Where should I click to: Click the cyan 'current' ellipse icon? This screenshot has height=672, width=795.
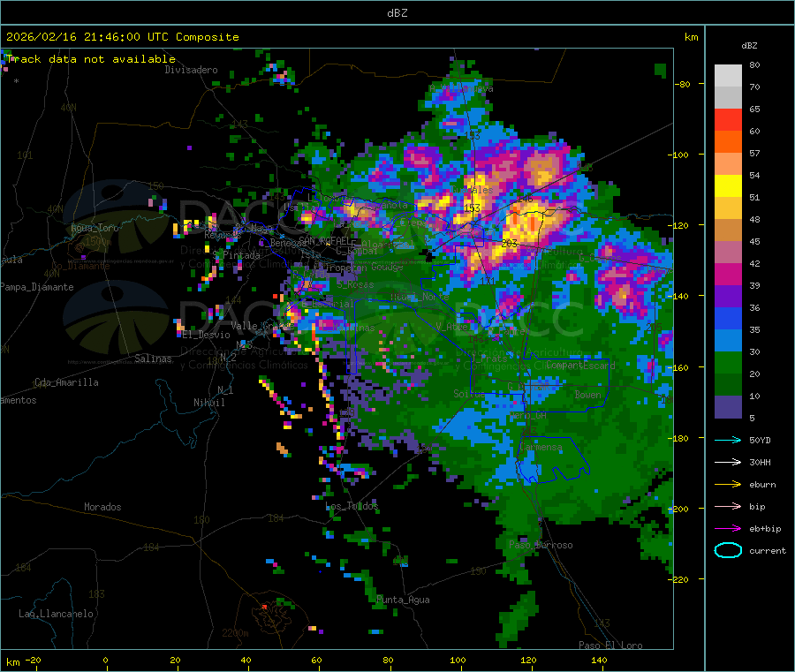tap(728, 550)
